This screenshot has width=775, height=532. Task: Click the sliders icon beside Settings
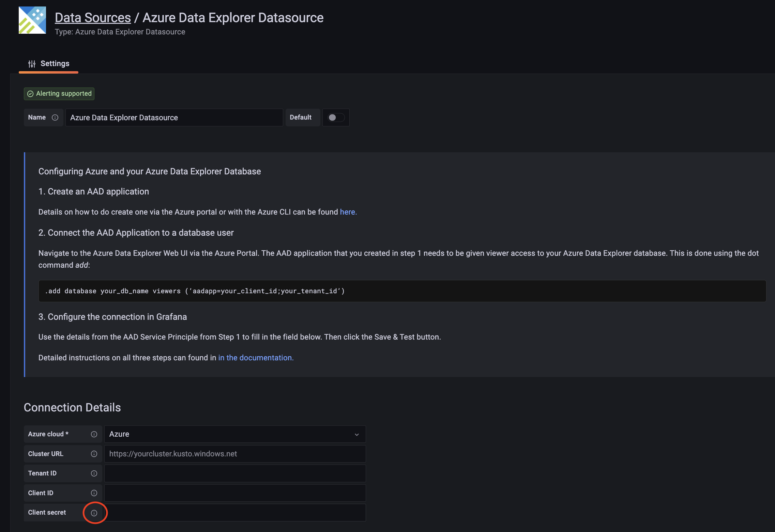[32, 63]
